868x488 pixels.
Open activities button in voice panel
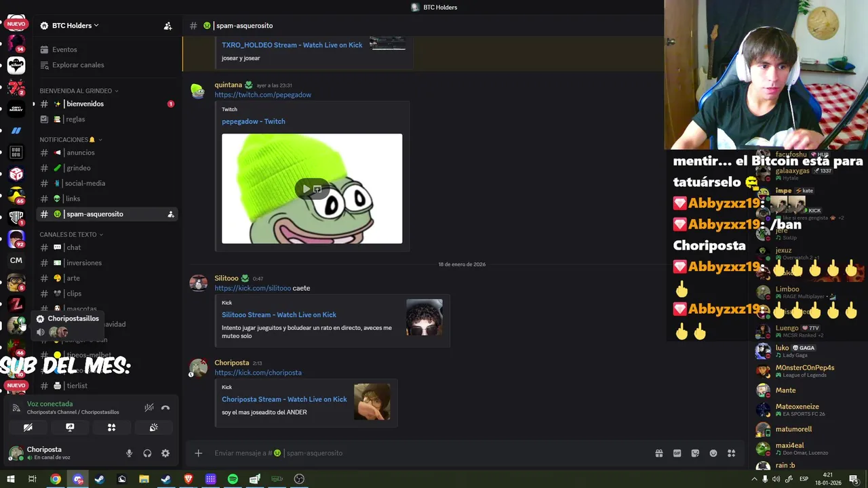[112, 428]
